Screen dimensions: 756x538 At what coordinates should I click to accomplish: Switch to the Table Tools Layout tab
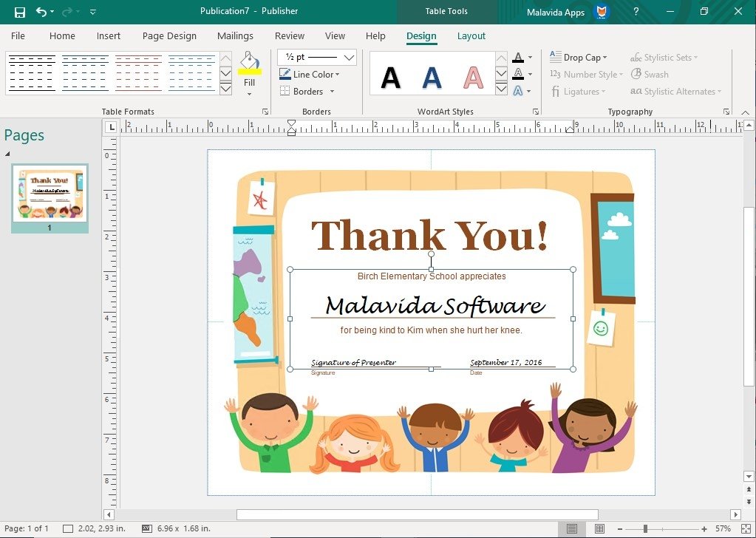coord(471,35)
